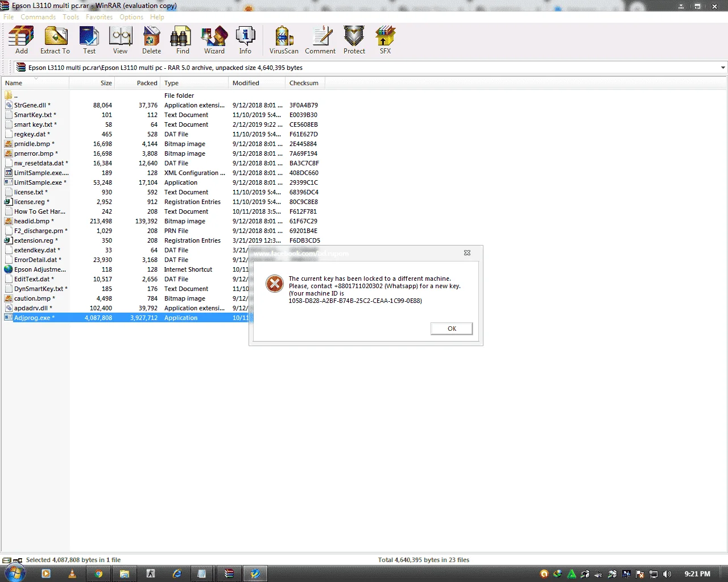The width and height of the screenshot is (728, 582).
Task: Open the File menu
Action: point(9,17)
